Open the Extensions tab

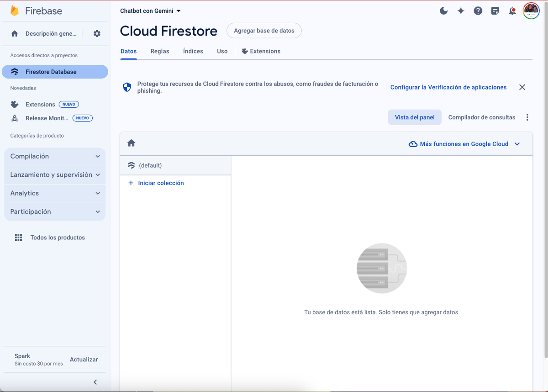261,51
